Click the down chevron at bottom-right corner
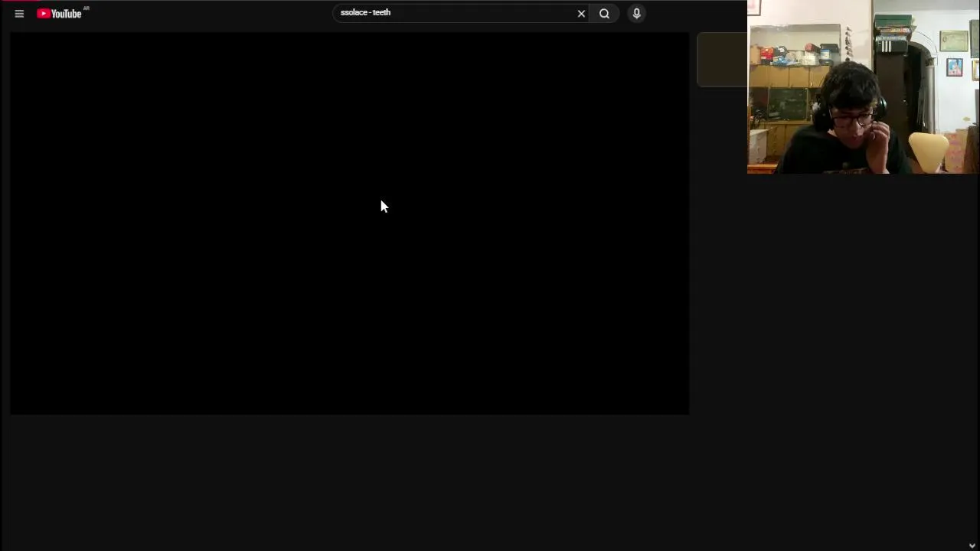980x551 pixels. pos(972,546)
